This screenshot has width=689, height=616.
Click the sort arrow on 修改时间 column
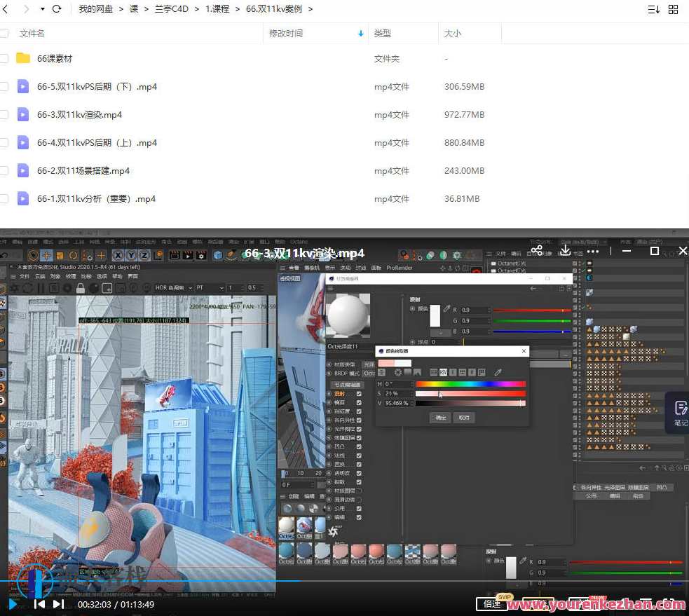pos(360,33)
